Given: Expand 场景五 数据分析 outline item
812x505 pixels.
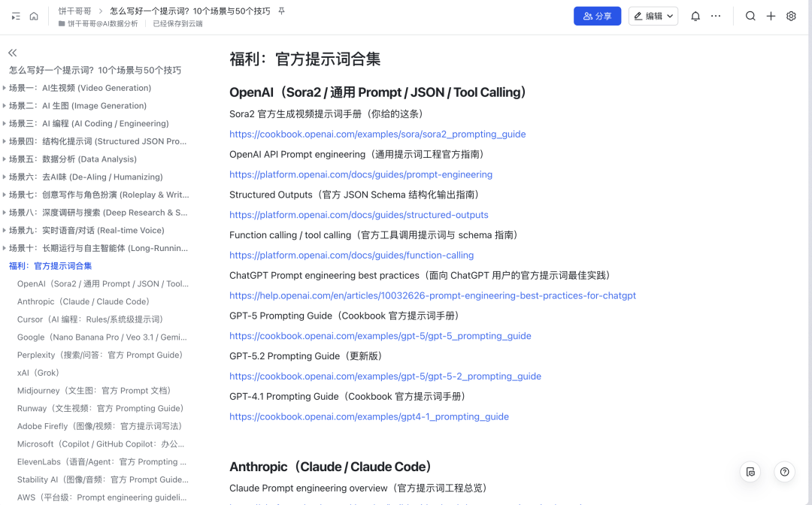Looking at the screenshot, I should (5, 159).
